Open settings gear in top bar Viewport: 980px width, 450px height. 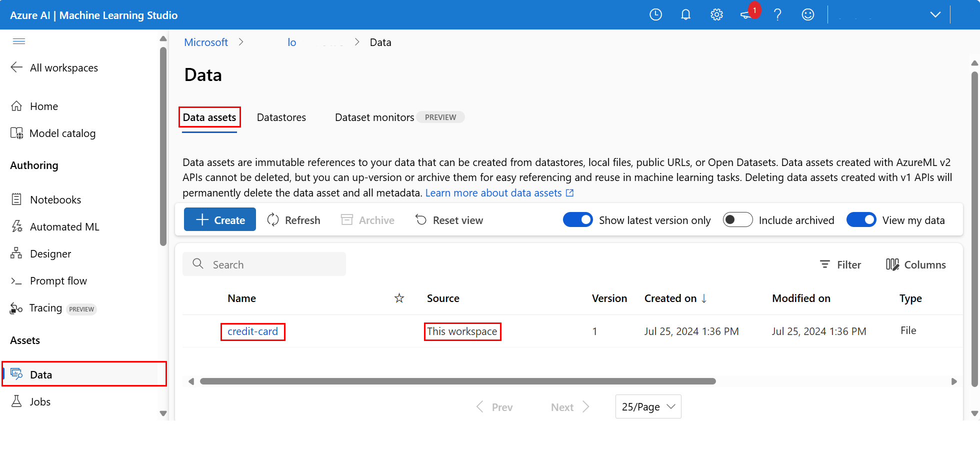pos(716,15)
